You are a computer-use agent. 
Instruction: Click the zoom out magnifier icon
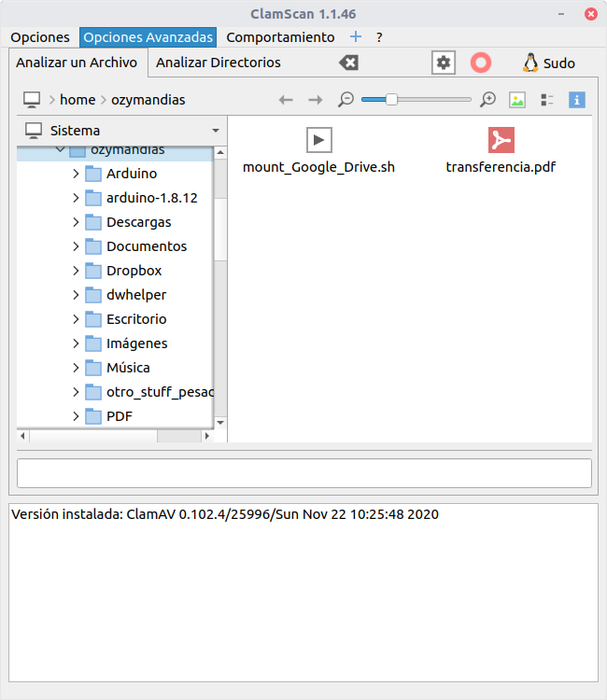point(346,100)
